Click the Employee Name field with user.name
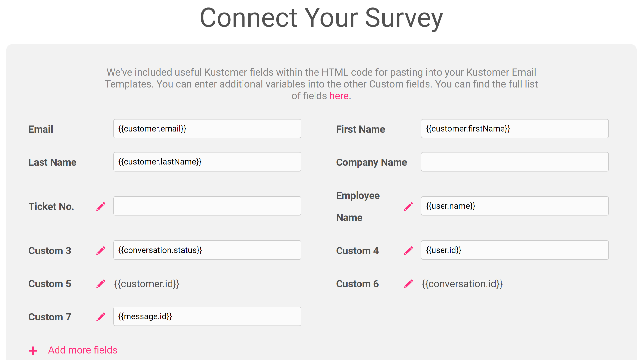The width and height of the screenshot is (644, 360). 515,206
